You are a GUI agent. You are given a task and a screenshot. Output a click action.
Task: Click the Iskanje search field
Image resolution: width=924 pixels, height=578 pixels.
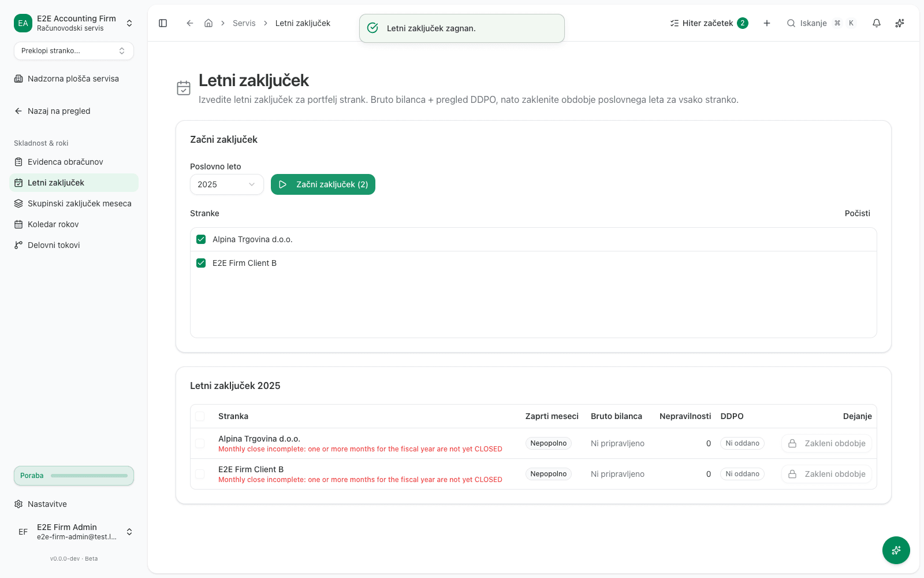pos(820,23)
